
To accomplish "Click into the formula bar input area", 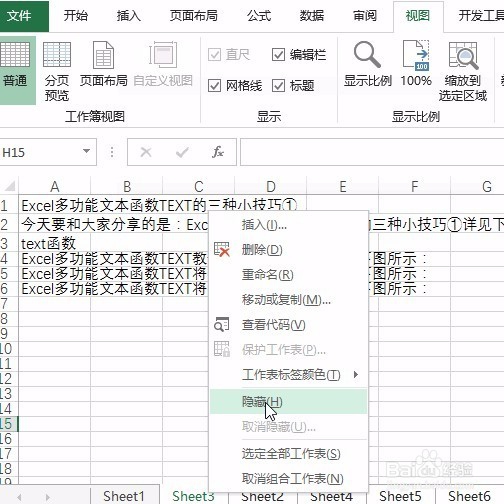I will tap(372, 152).
